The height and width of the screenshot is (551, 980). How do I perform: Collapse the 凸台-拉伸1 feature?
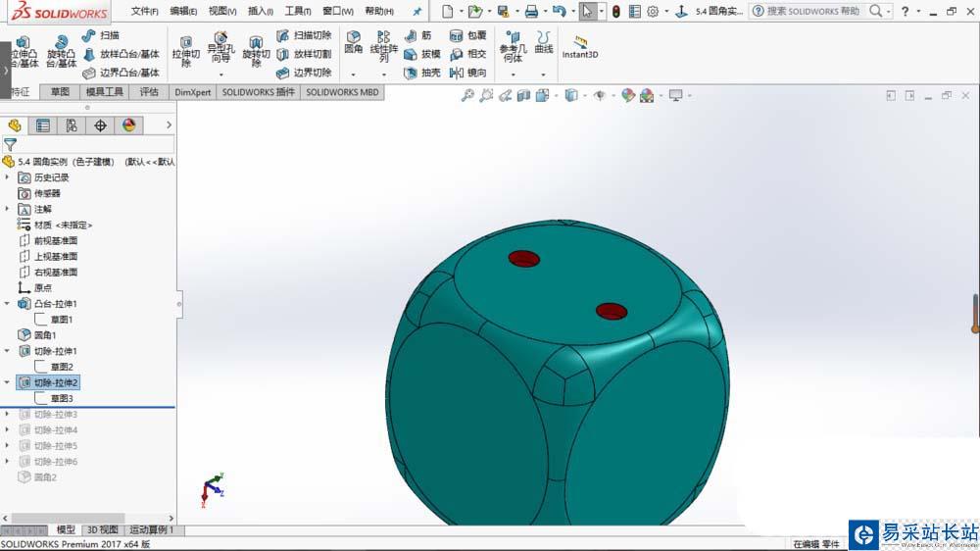tap(7, 303)
